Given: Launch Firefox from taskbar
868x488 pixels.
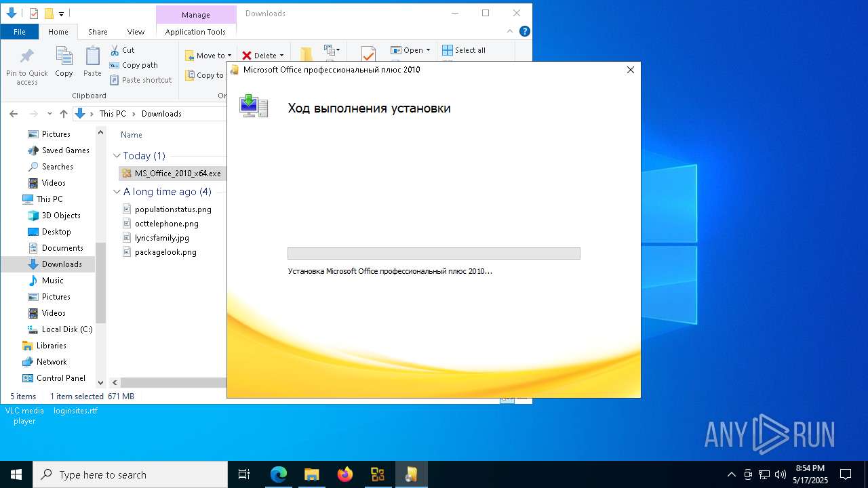Looking at the screenshot, I should (345, 474).
